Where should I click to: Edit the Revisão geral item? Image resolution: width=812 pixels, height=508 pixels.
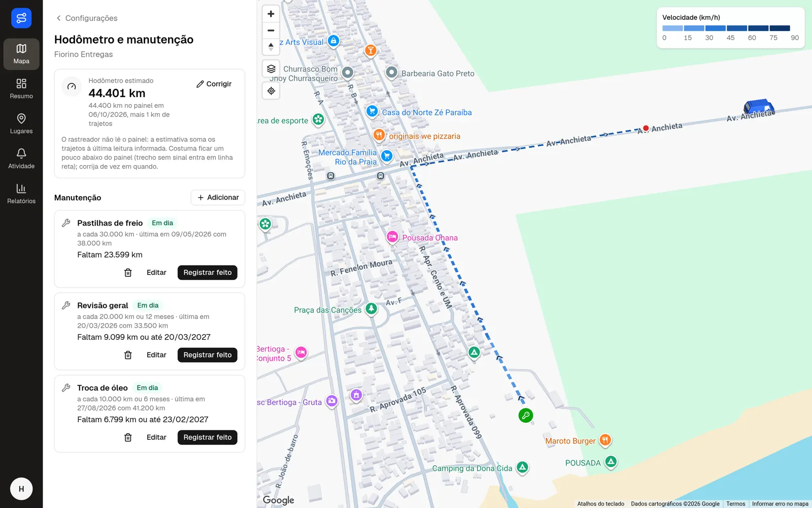tap(156, 355)
